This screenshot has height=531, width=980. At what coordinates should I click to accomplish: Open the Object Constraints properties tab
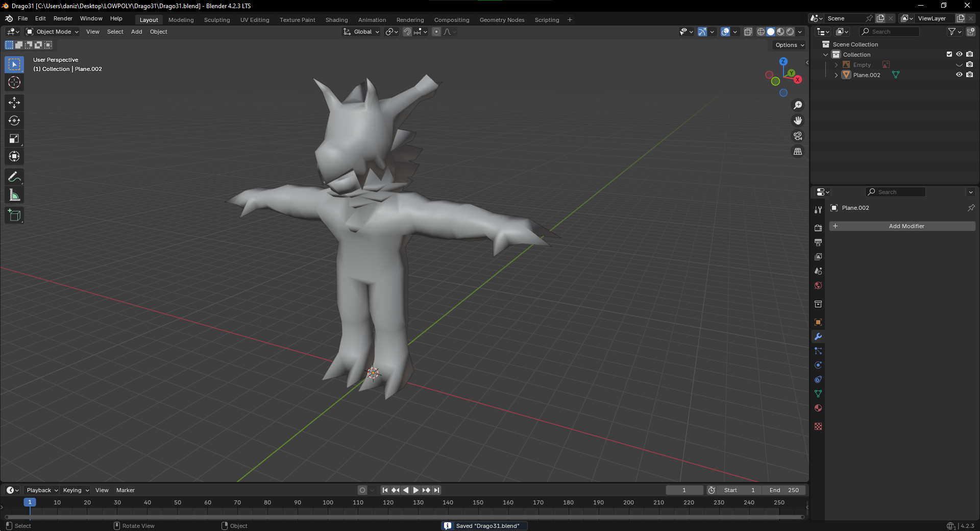pyautogui.click(x=818, y=379)
